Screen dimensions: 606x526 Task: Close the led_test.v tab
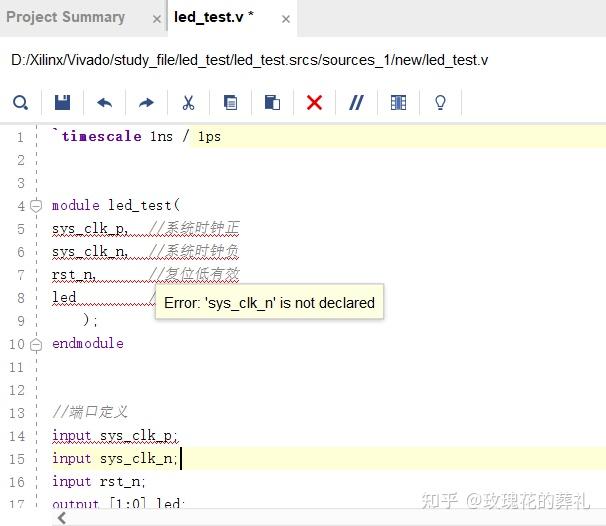[286, 19]
